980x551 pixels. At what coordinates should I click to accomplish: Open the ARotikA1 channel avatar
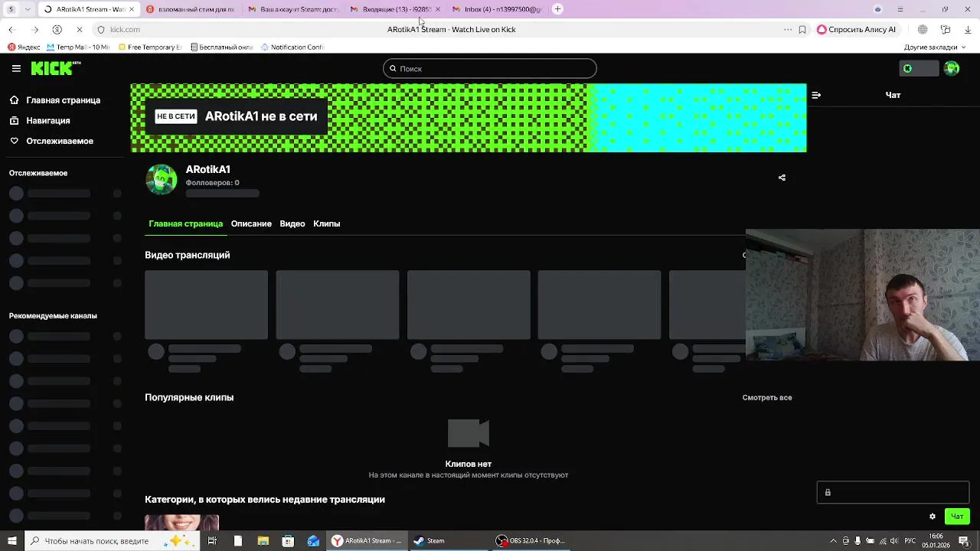(161, 179)
